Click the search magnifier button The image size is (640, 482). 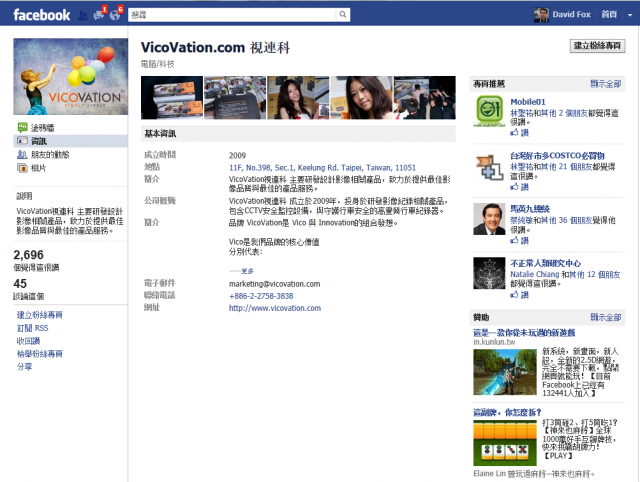[x=343, y=15]
